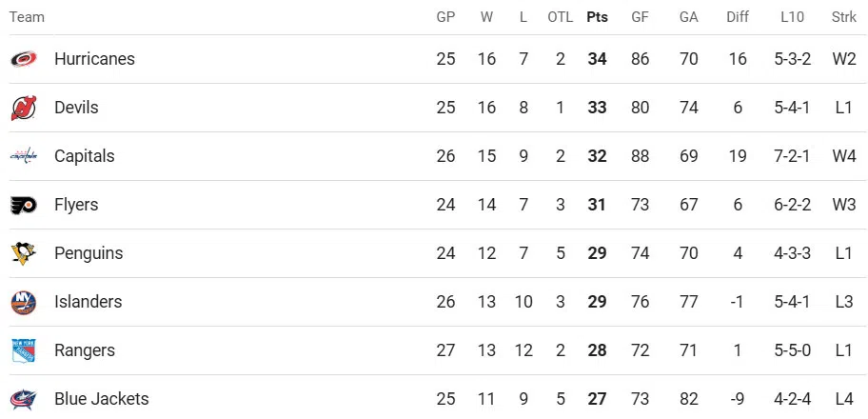This screenshot has width=868, height=419.
Task: Click the Capitals team logo
Action: pos(24,156)
